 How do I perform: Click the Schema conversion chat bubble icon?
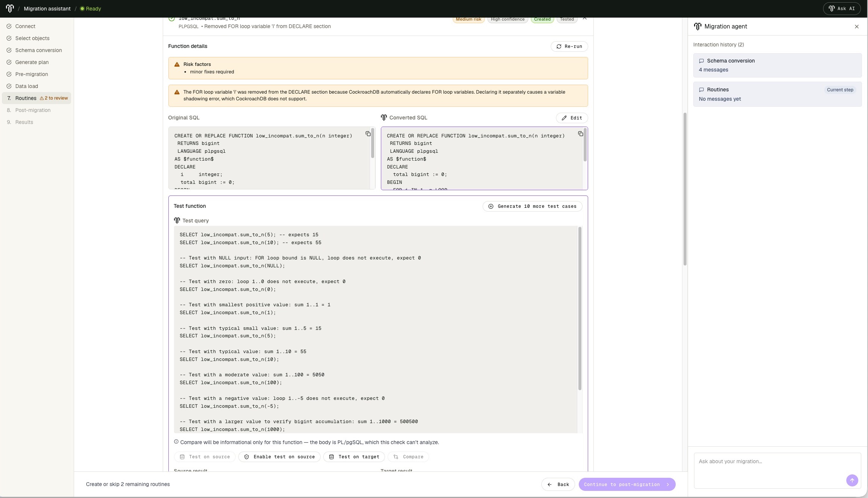[x=702, y=61]
